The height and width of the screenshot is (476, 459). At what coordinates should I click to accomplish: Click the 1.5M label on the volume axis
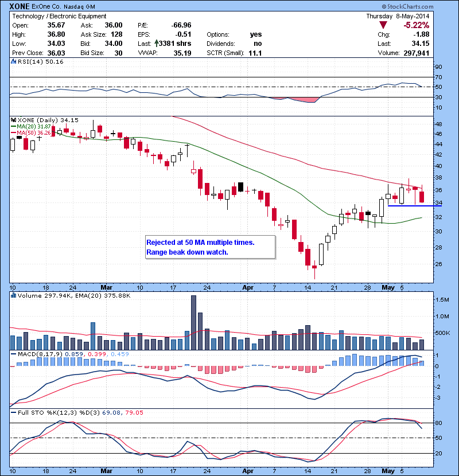(442, 299)
